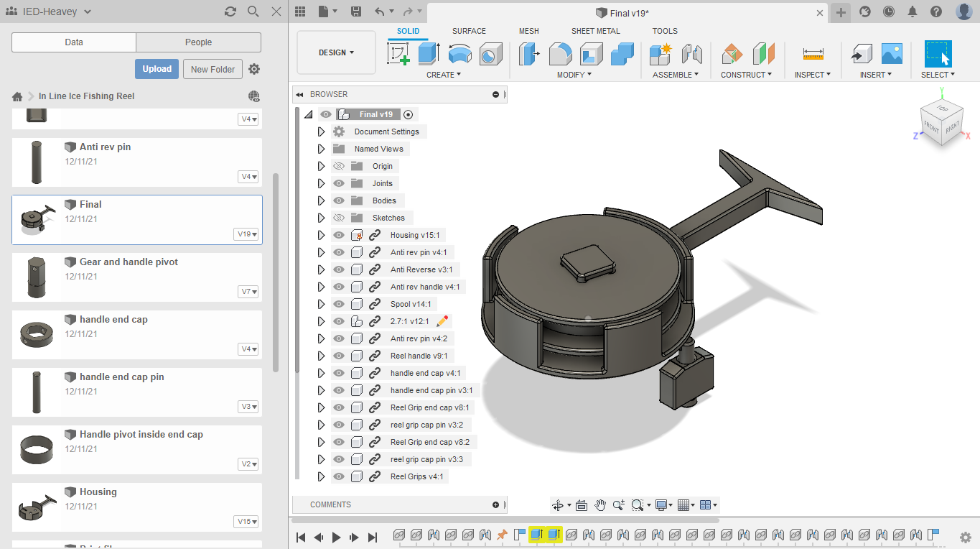Click the Press Pull tool
Viewport: 980px width, 549px height.
(x=529, y=53)
